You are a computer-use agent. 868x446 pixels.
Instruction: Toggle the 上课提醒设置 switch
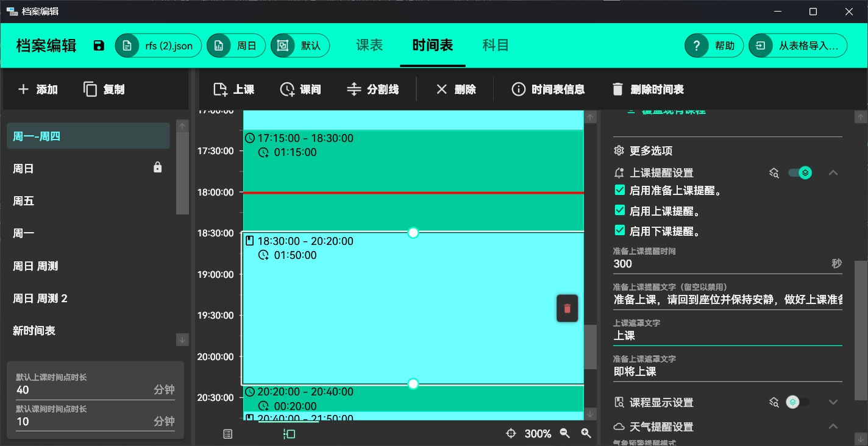(799, 173)
